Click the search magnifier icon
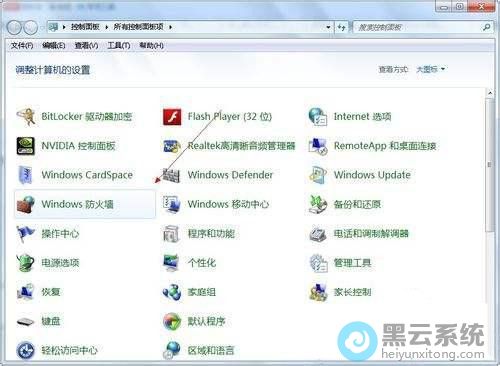500x366 pixels. tap(486, 27)
